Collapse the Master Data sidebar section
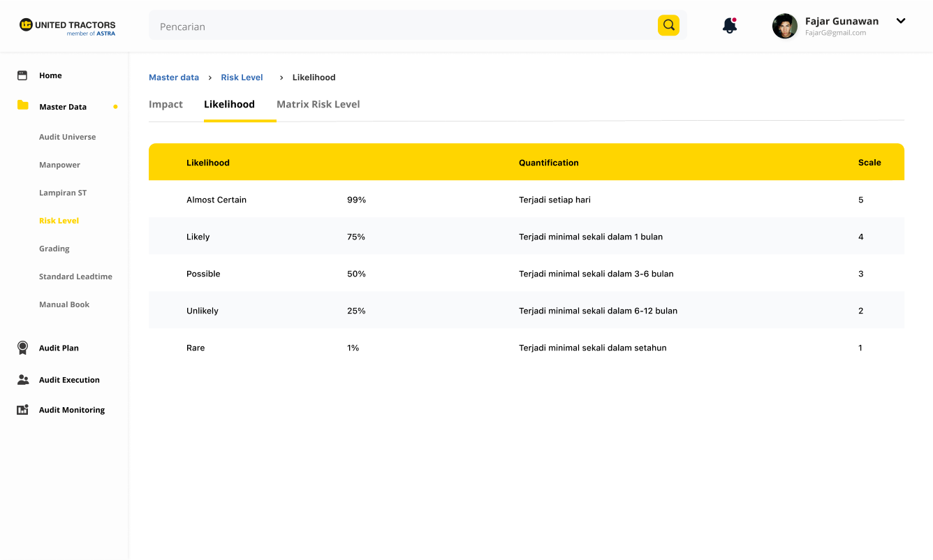 pyautogui.click(x=63, y=107)
